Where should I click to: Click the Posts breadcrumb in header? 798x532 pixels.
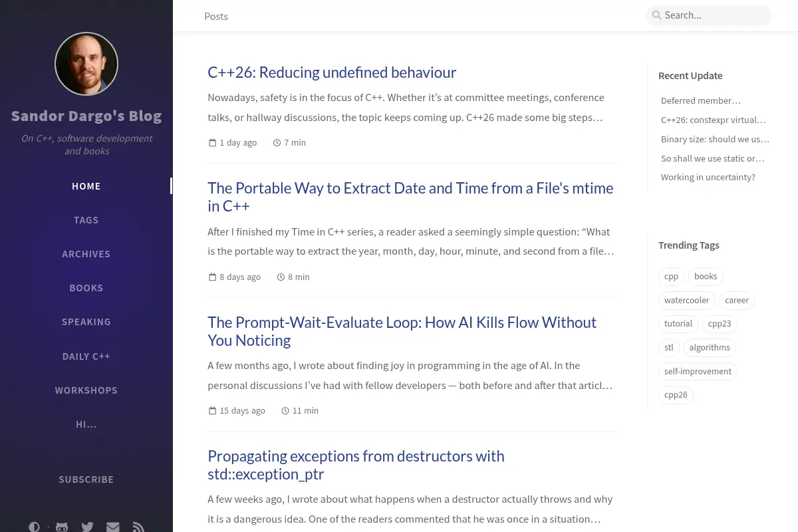click(x=216, y=17)
